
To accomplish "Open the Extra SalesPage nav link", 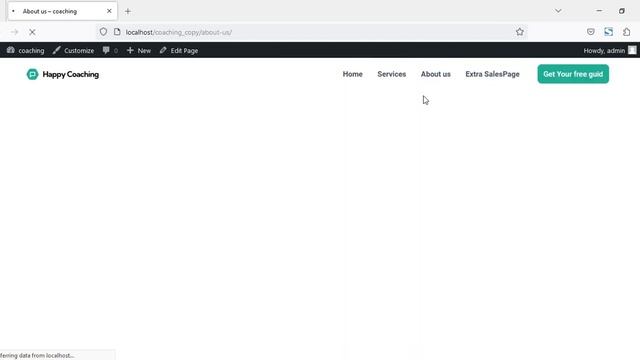I will (493, 74).
